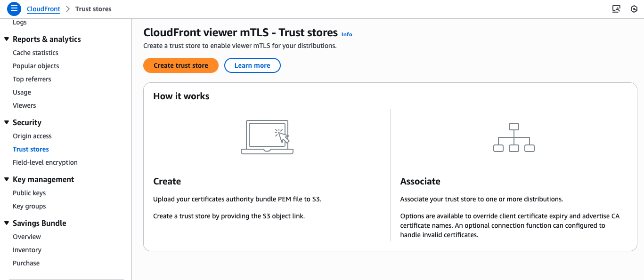Screen dimensions: 644x280
Task: Collapse the Savings Bundle section
Action: [7, 223]
